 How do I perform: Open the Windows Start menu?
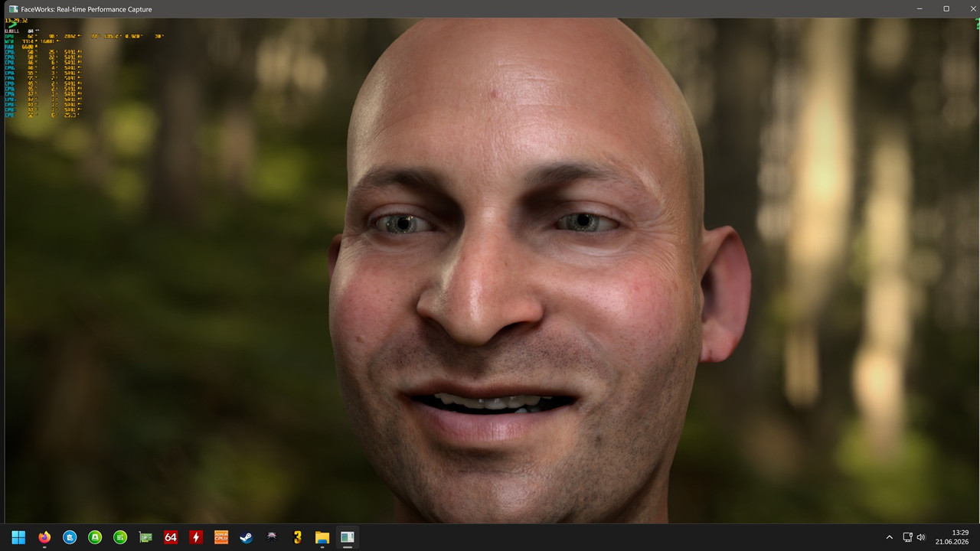[18, 537]
